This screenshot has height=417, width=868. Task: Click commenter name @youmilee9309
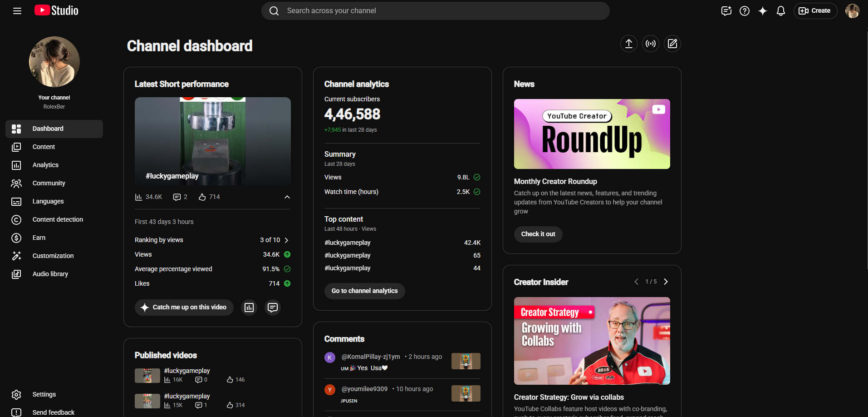(x=364, y=389)
